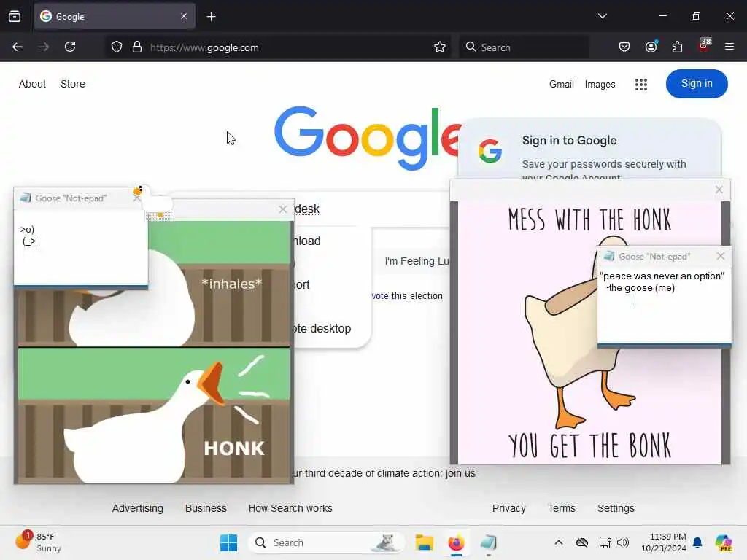
Task: Open the Advertising footer link
Action: click(x=137, y=508)
